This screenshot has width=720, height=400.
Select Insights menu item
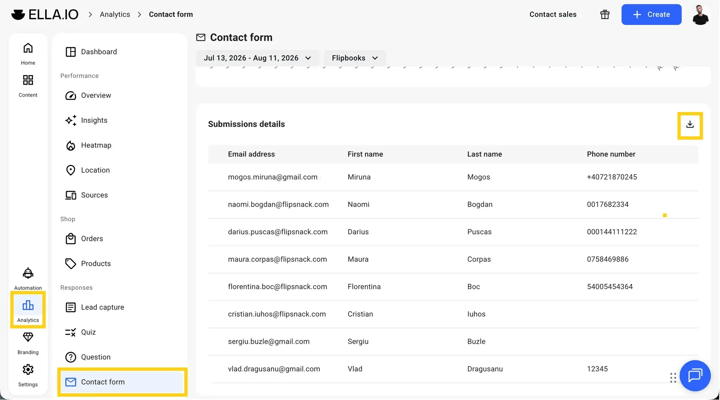[122, 120]
